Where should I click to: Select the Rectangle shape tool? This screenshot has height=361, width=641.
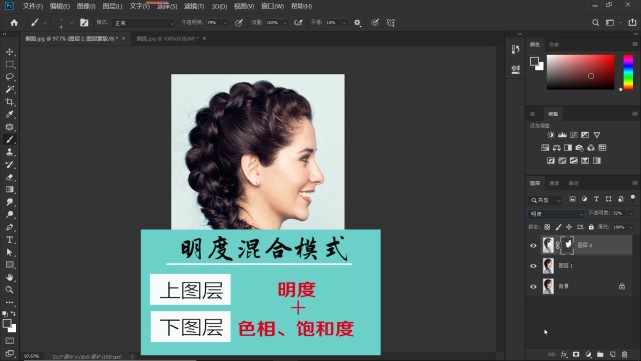click(9, 265)
